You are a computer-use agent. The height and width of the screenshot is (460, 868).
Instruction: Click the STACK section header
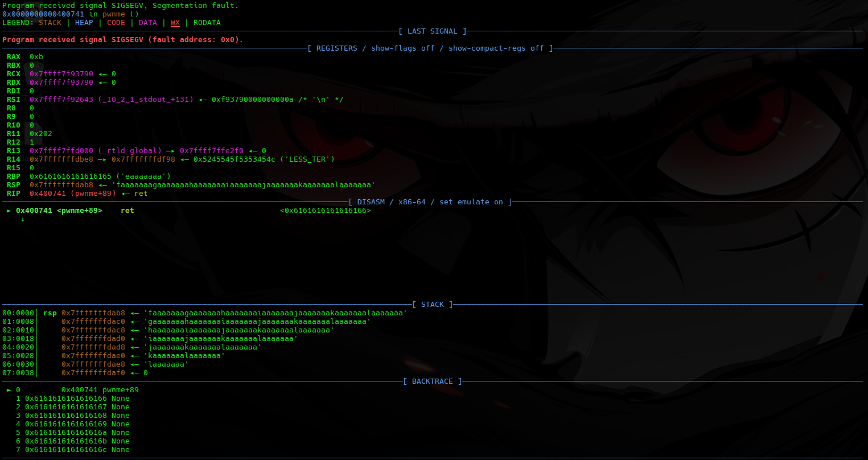coord(433,305)
